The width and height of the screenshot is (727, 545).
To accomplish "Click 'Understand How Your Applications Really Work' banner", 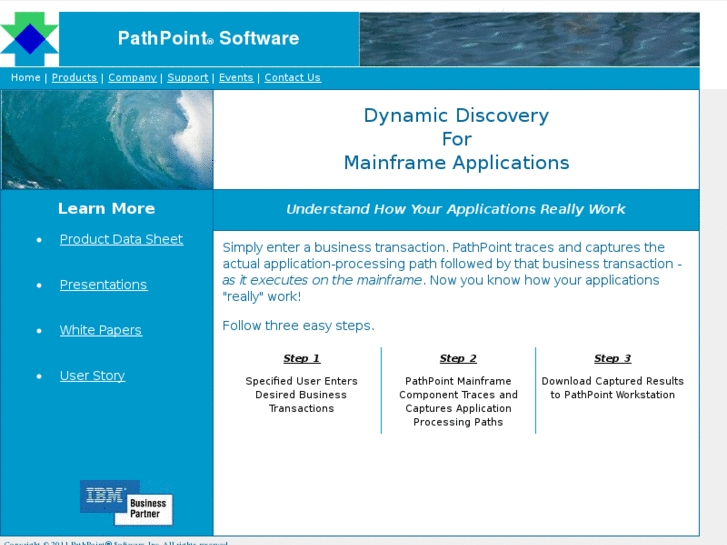I will (x=456, y=209).
